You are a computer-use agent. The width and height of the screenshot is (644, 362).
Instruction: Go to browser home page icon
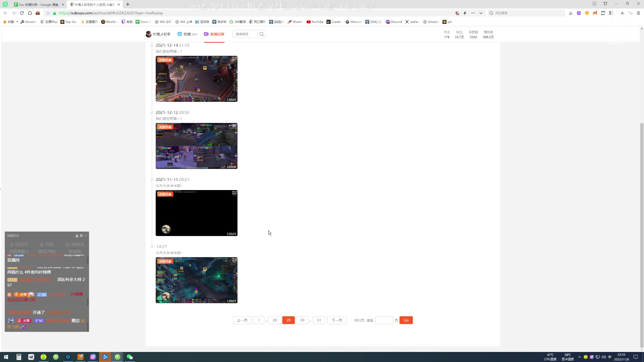tap(30, 13)
